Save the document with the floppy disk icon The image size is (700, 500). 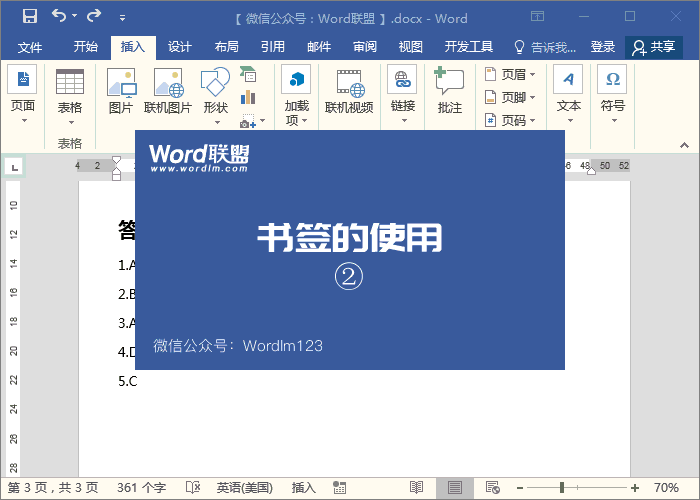tap(30, 17)
